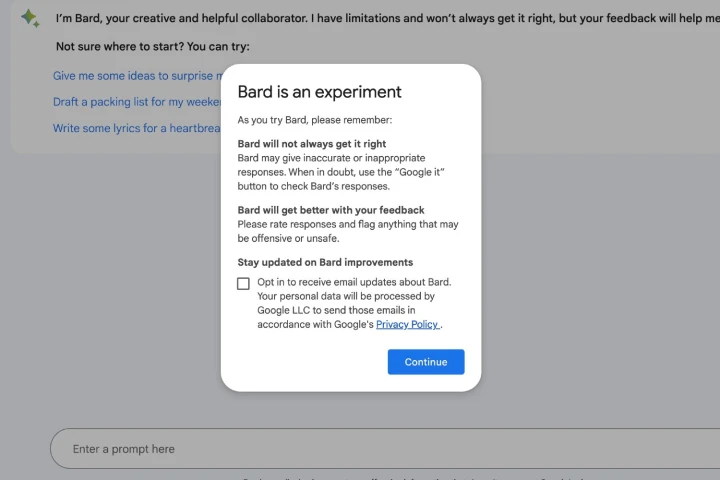Click the Bard sparkle logo icon
Screen dimensions: 720x480
coord(30,18)
